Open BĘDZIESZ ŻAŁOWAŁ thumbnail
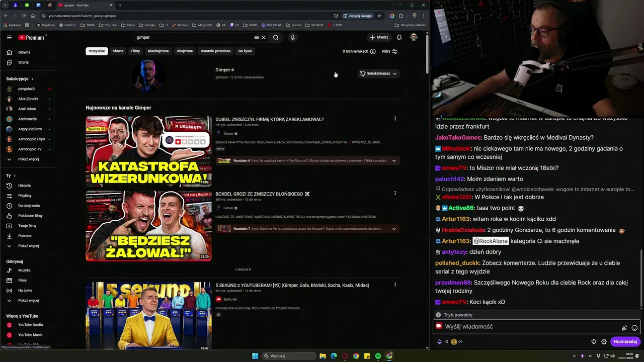This screenshot has height=362, width=644. pyautogui.click(x=148, y=226)
